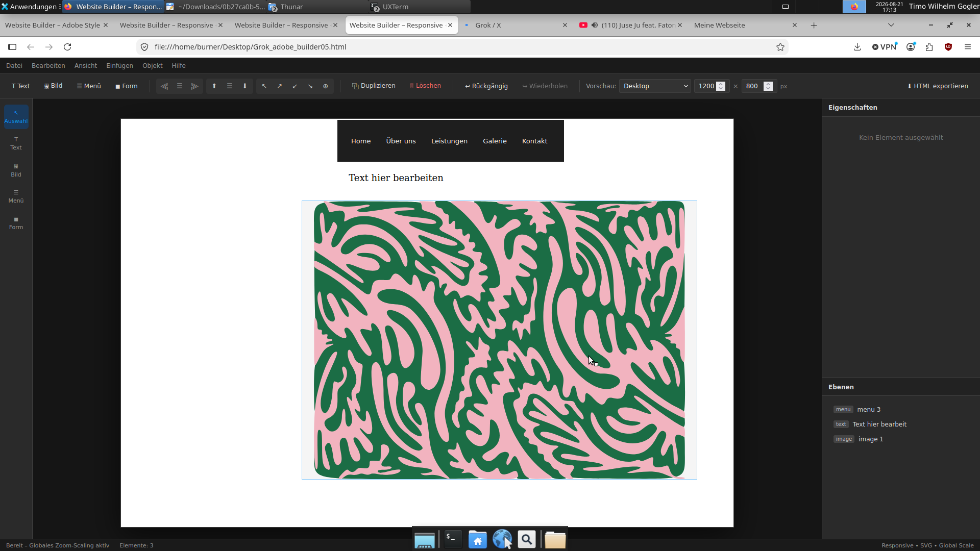Image resolution: width=980 pixels, height=551 pixels.
Task: Click the red Löschen button
Action: 425,86
